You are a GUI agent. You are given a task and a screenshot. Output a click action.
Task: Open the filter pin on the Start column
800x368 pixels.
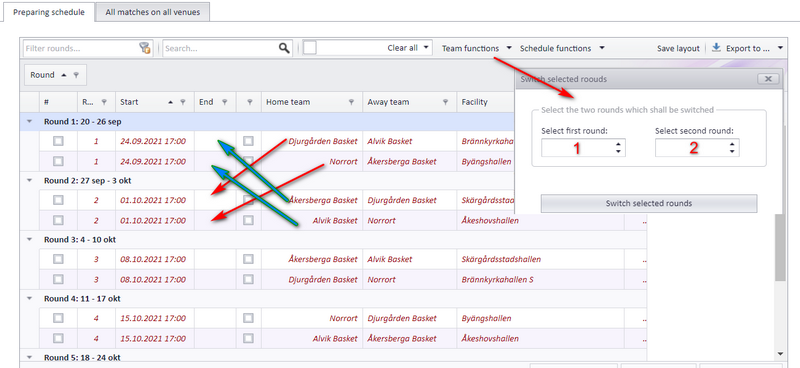point(183,102)
